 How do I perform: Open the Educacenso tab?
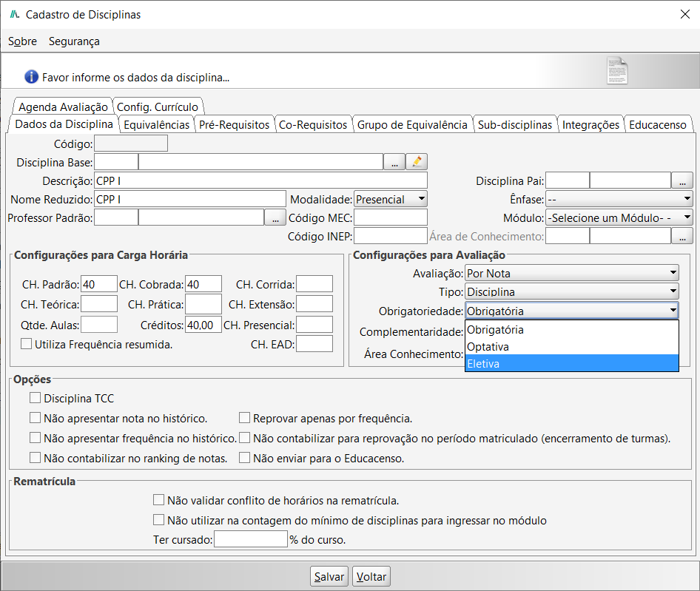(658, 124)
